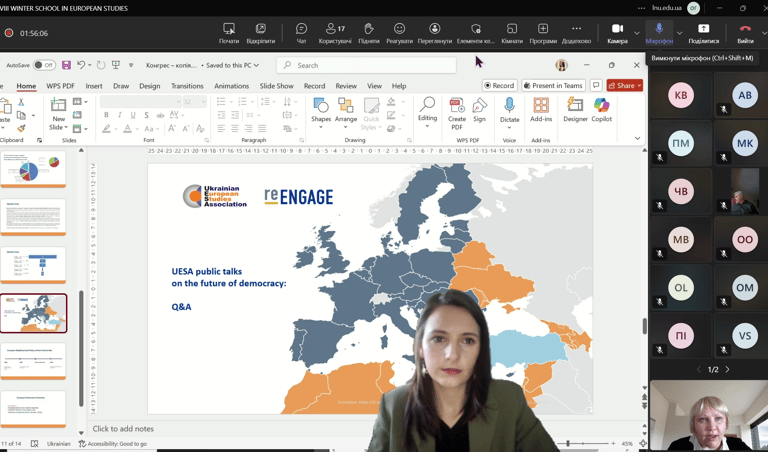This screenshot has width=768, height=452.
Task: Select the pie chart slide thumbnail
Action: (x=33, y=169)
